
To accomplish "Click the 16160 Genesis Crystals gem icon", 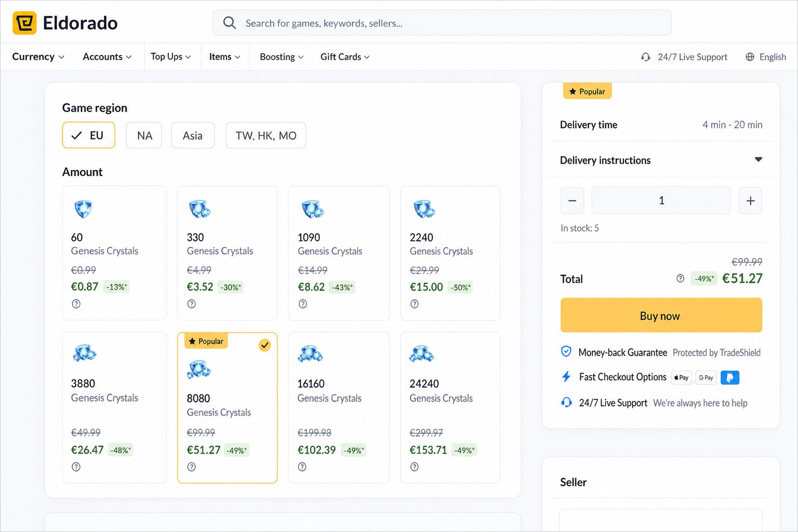I will [x=310, y=354].
